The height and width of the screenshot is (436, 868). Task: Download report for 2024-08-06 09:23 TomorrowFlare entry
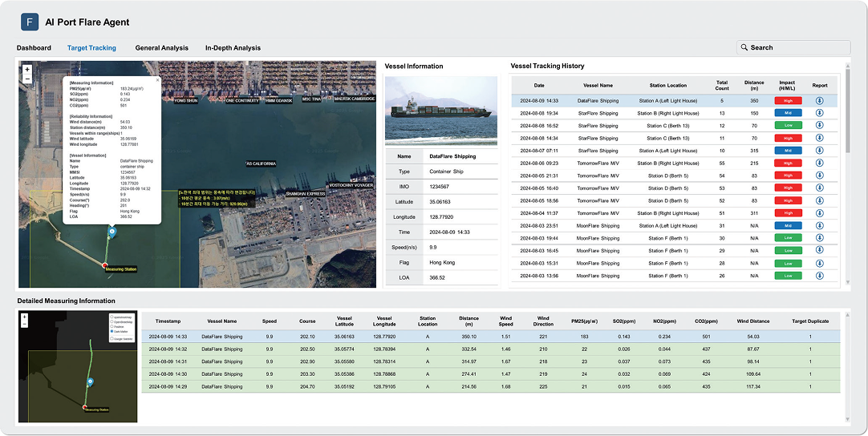click(820, 163)
